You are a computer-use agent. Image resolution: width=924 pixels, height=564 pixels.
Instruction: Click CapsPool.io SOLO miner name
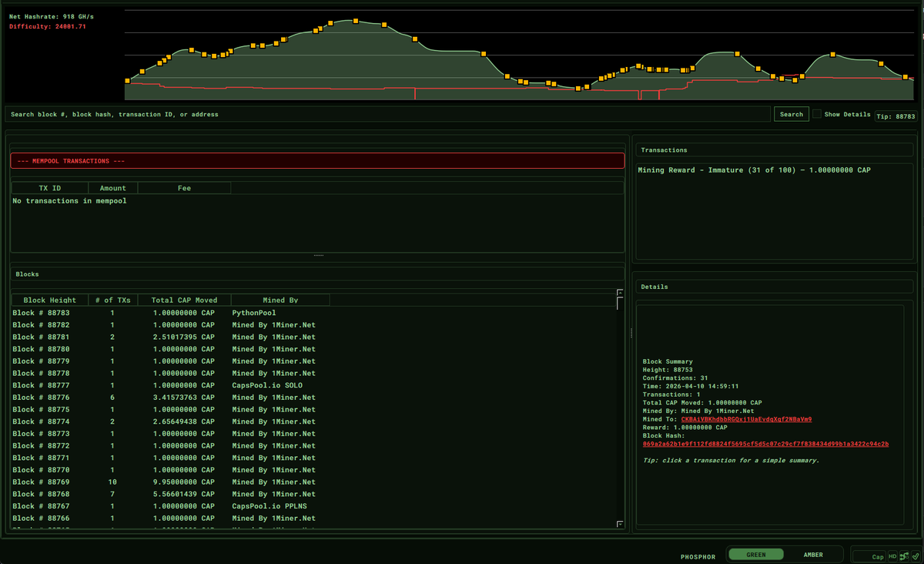point(267,386)
